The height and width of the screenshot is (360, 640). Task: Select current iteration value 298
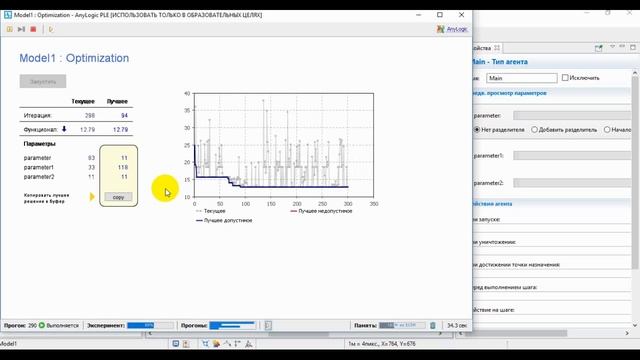point(90,116)
